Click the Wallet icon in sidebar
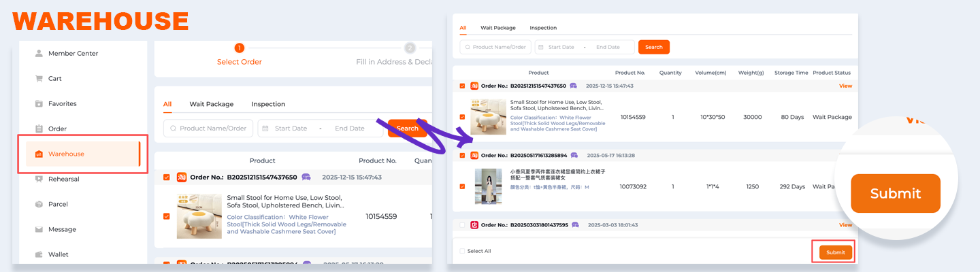The width and height of the screenshot is (980, 272). click(x=39, y=254)
